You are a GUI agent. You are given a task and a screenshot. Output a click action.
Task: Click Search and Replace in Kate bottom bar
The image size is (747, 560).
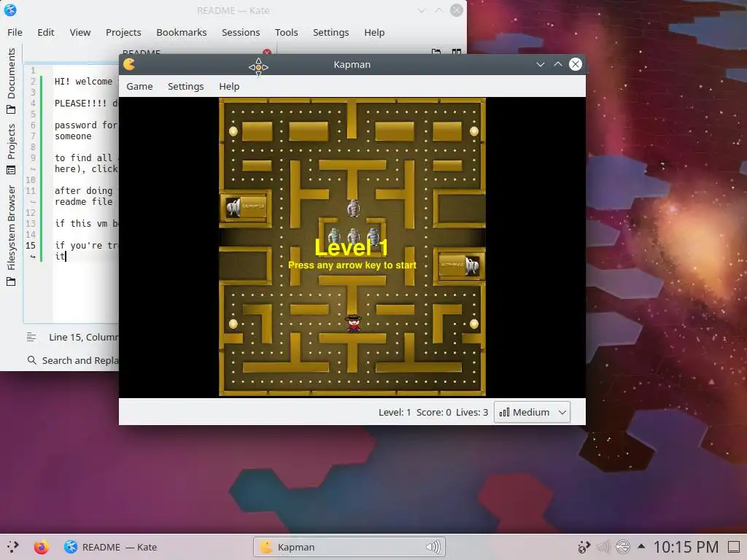tap(73, 360)
